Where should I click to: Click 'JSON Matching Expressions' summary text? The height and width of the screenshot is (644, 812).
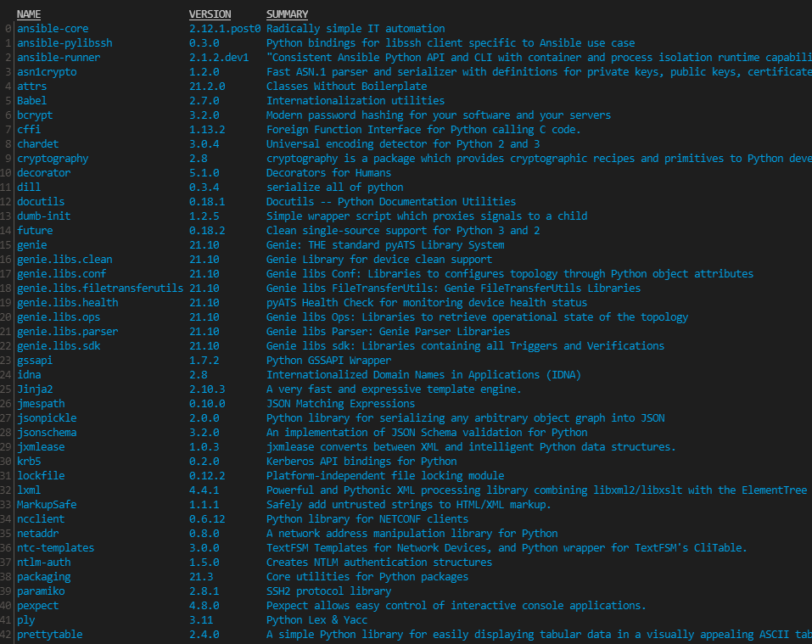coord(340,404)
